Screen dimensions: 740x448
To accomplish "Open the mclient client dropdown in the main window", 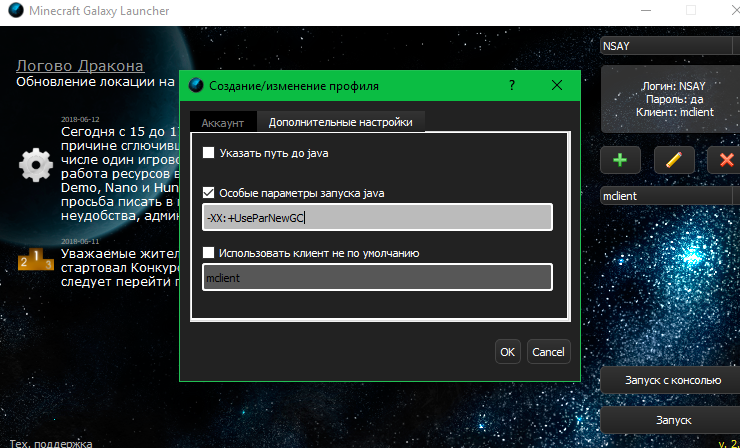I will coord(670,196).
